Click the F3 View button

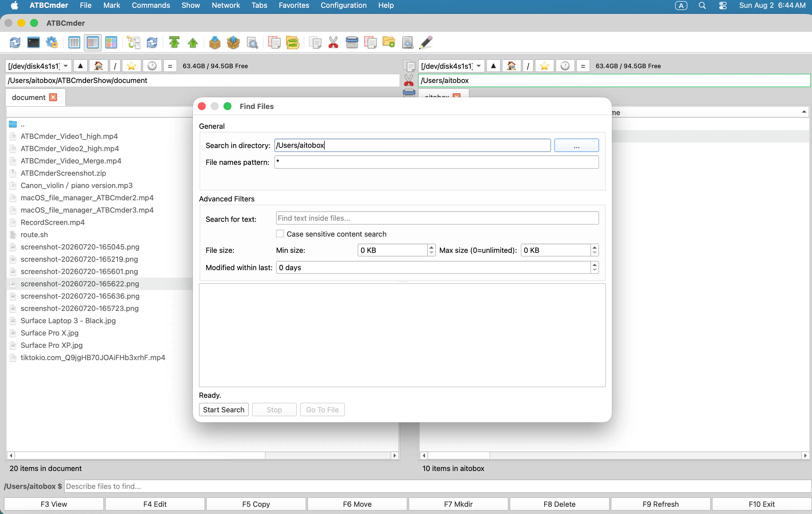click(54, 504)
